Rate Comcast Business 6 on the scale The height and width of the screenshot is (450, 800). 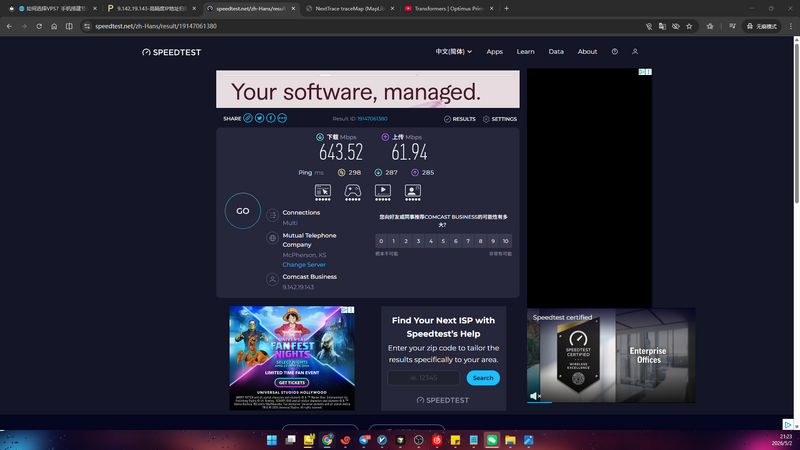coord(456,241)
